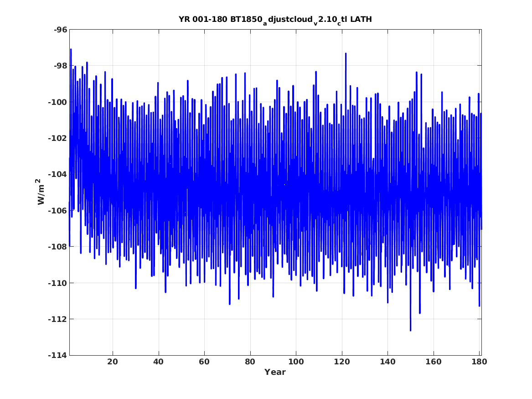Click the x-axis tick label 140

tap(387, 362)
